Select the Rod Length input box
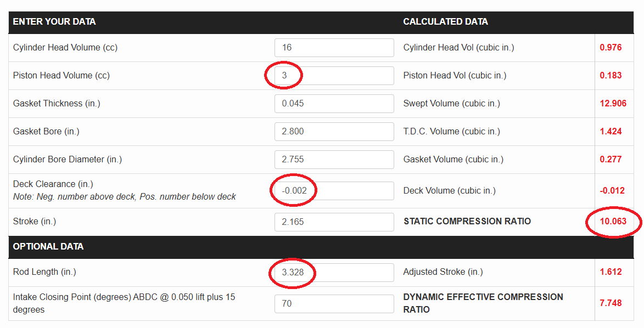644x328 pixels. [x=334, y=273]
